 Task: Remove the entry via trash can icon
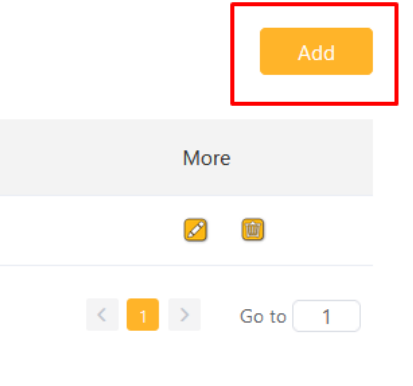pos(253,229)
